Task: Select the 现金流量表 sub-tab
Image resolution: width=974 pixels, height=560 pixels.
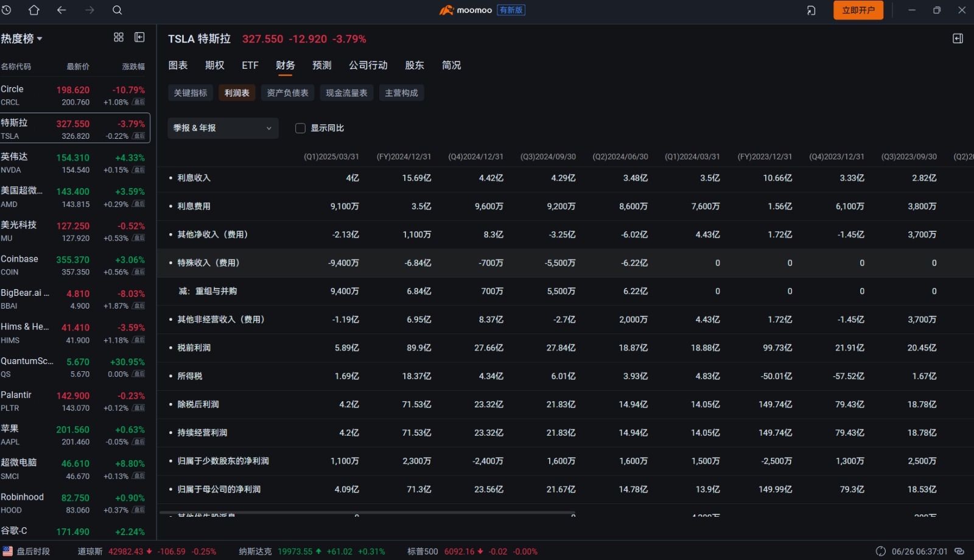Action: [346, 93]
